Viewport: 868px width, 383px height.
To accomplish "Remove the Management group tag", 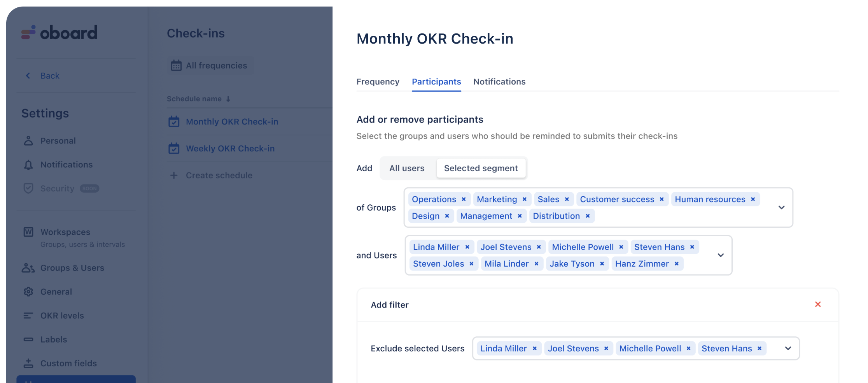I will coord(520,216).
